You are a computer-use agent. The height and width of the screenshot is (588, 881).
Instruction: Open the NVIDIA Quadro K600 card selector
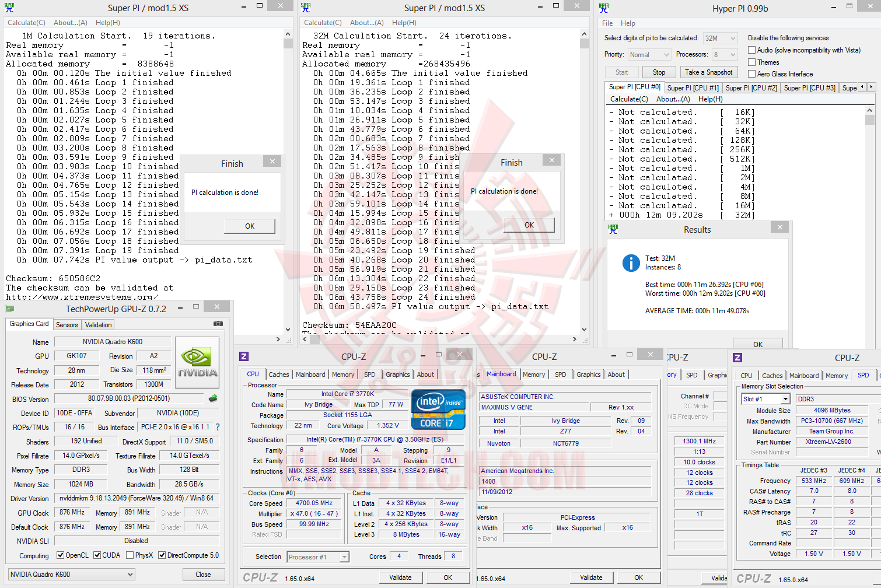pyautogui.click(x=71, y=574)
